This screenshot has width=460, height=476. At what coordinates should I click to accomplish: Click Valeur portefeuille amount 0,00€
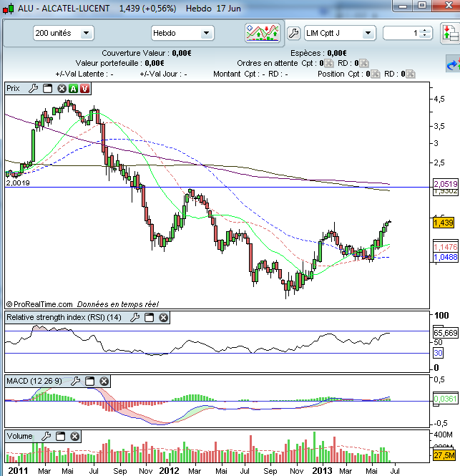click(x=155, y=63)
